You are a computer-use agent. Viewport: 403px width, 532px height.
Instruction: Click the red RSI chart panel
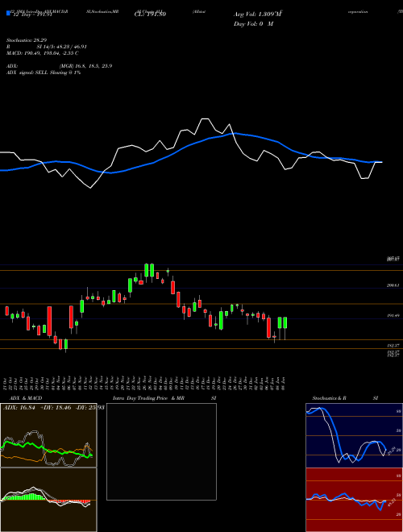tap(354, 500)
